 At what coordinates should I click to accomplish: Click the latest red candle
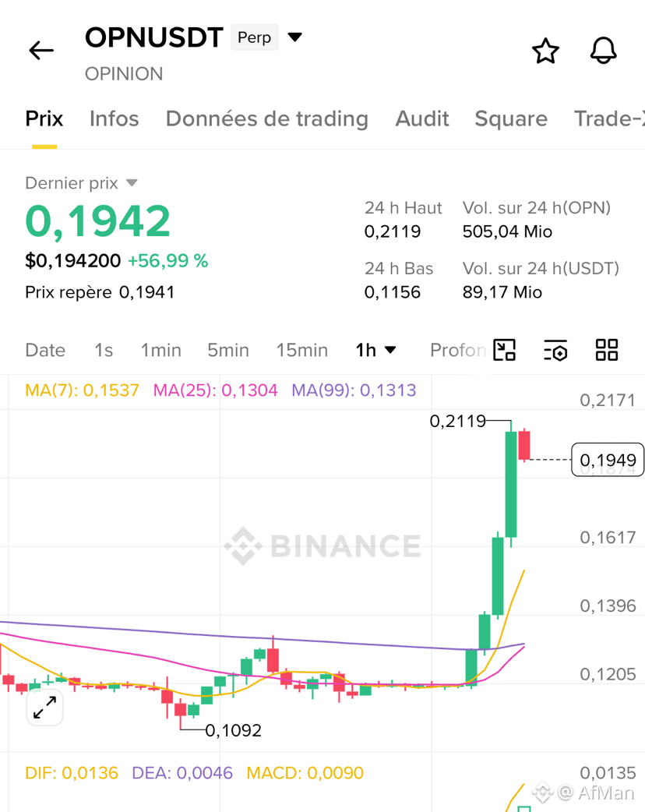pos(524,445)
